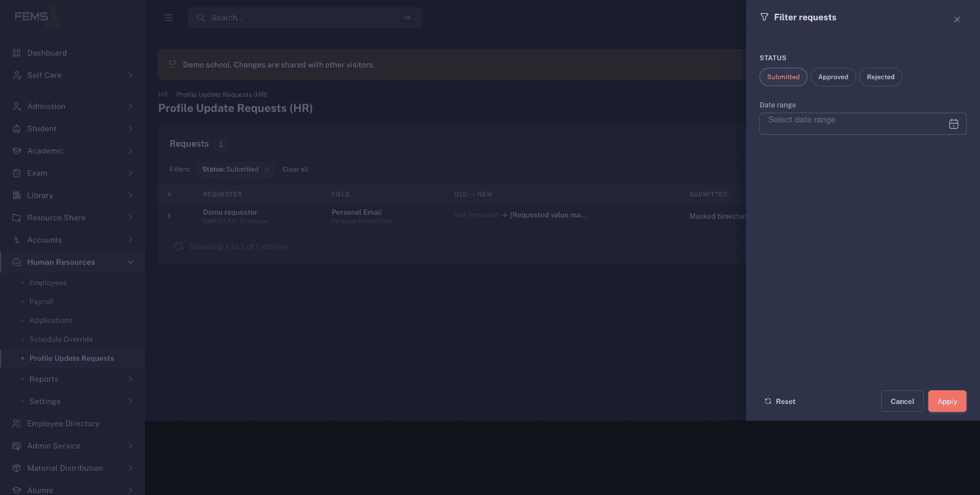The width and height of the screenshot is (980, 495).
Task: Click the Clear all filters link
Action: point(295,170)
